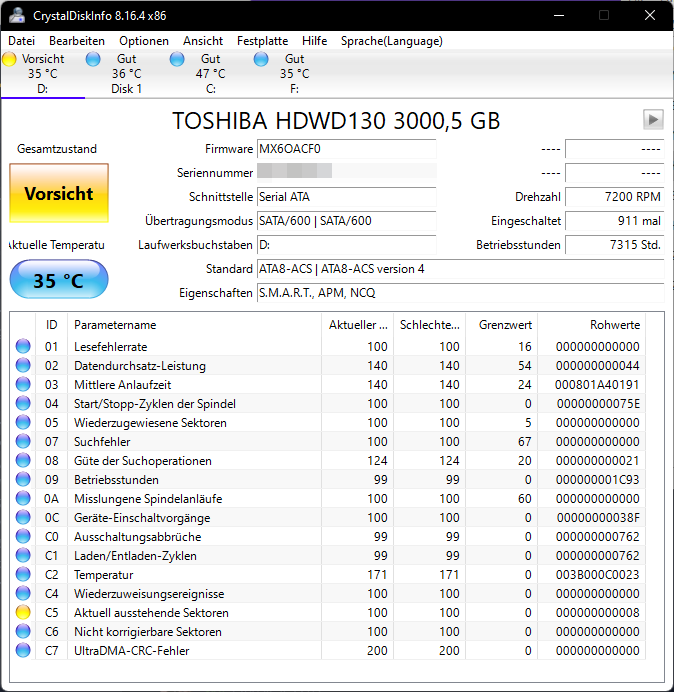Screen dimensions: 674x692
Task: Click the blurred Seriennummer field
Action: click(x=346, y=173)
